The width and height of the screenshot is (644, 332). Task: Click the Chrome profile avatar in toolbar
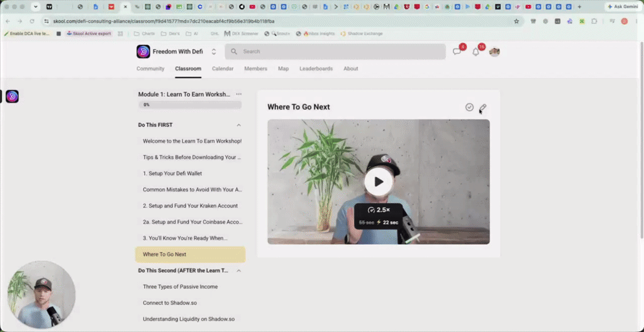[x=625, y=21]
